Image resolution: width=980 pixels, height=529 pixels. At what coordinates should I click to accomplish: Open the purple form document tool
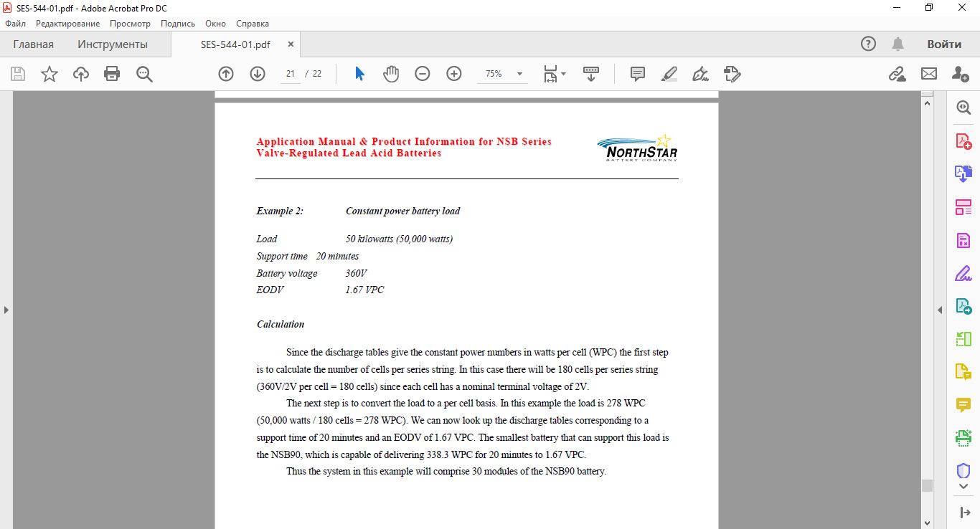(963, 241)
